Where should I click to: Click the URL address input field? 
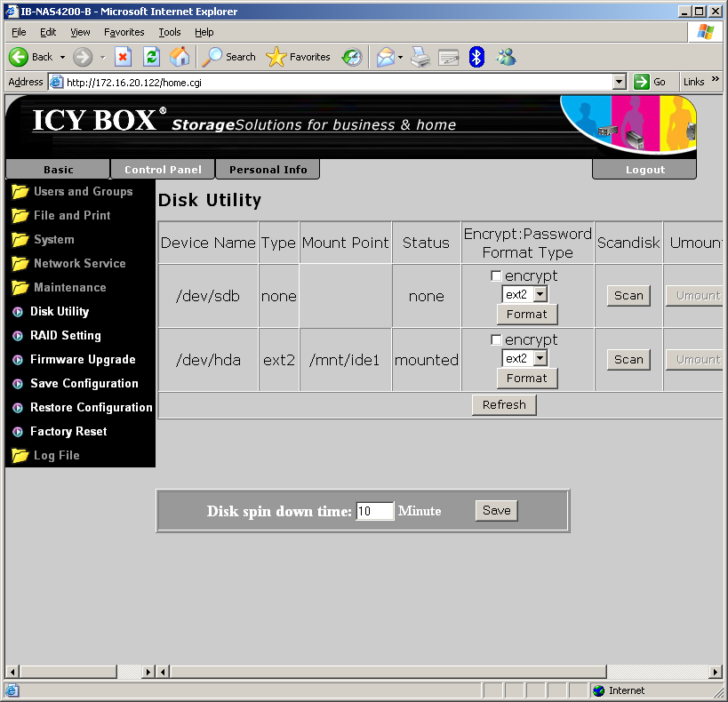pyautogui.click(x=339, y=82)
